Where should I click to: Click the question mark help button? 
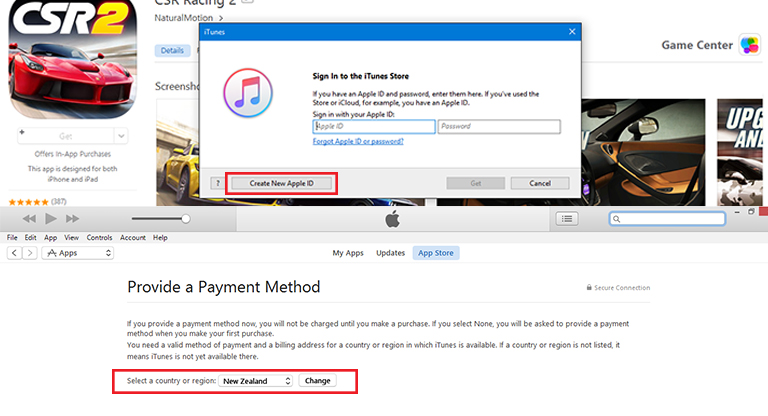217,183
